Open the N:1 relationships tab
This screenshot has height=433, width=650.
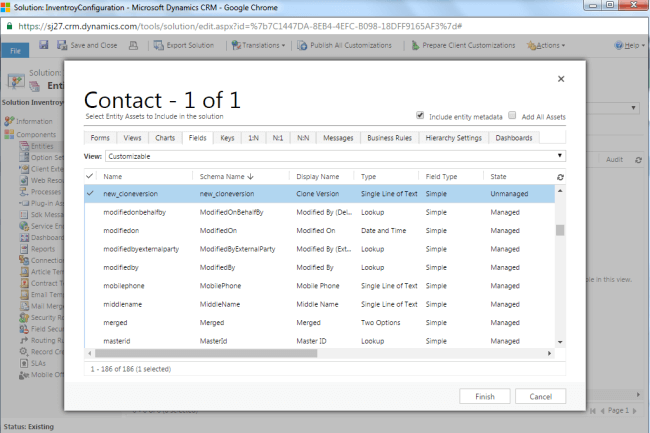278,138
